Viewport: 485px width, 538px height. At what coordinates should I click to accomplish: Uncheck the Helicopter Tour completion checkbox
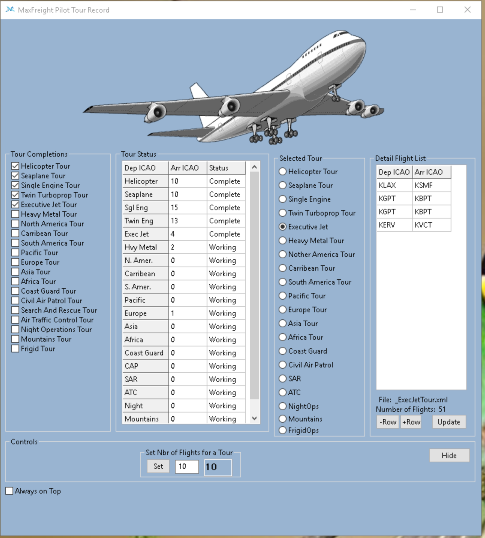15,166
